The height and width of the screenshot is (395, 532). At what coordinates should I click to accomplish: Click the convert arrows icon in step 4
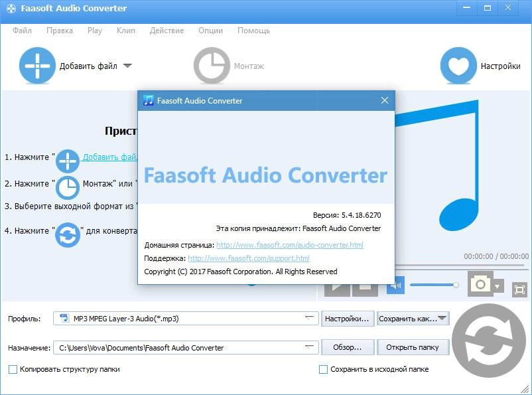tap(68, 235)
